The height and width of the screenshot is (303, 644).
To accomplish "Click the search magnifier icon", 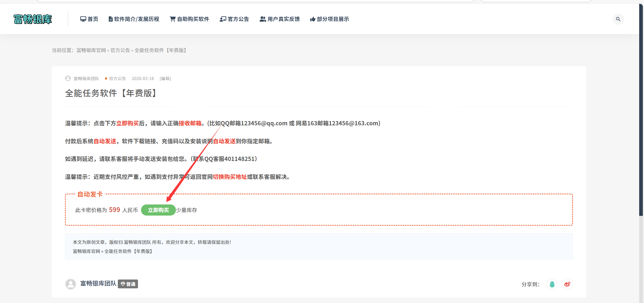I will pos(618,19).
